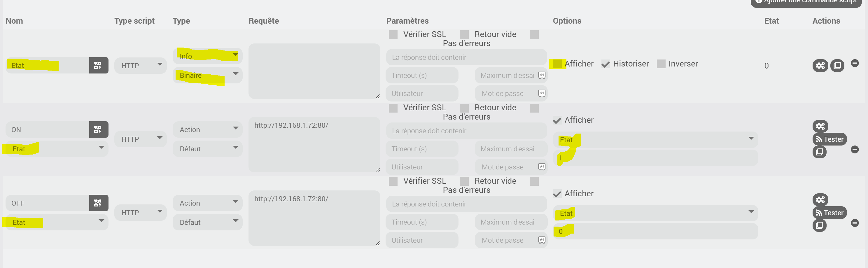
Task: Open advanced configuration gears for the Etat command
Action: tap(820, 65)
